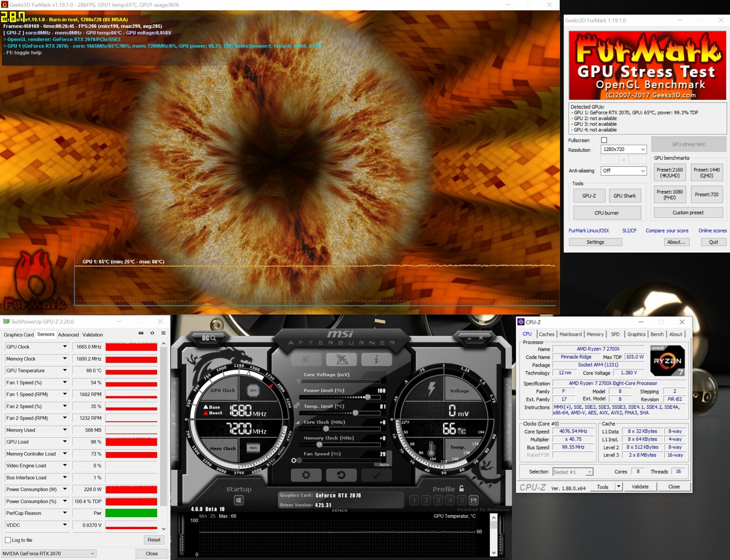Open the Bench tab in CPU-Z

click(x=657, y=334)
